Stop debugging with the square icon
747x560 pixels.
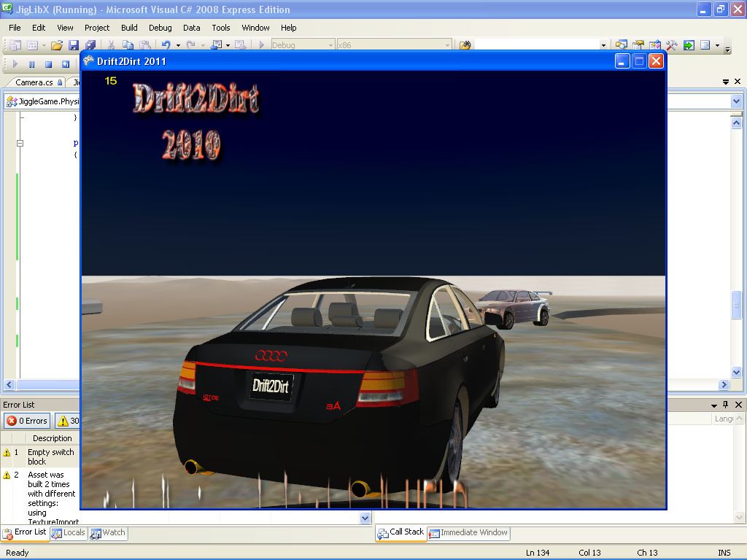coord(48,64)
